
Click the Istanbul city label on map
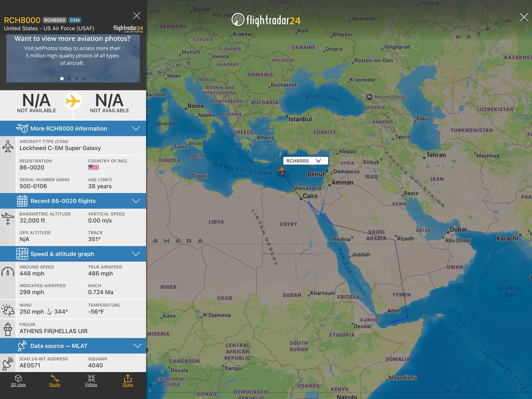pyautogui.click(x=300, y=119)
